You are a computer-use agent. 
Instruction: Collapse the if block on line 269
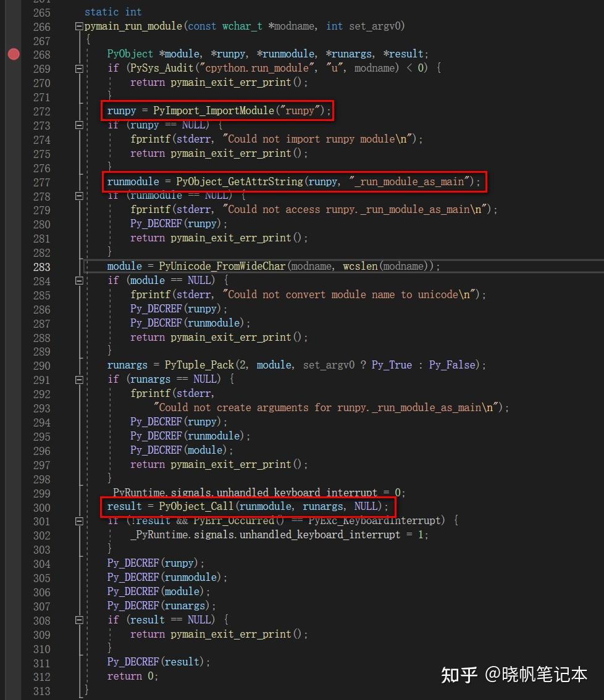[x=78, y=68]
